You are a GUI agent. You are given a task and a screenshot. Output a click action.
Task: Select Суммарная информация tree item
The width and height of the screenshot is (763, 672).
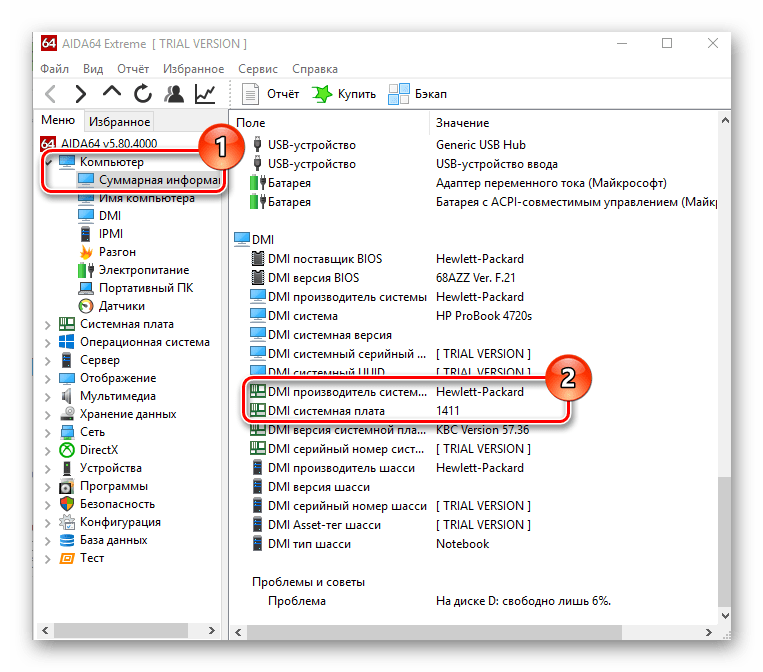tap(149, 180)
